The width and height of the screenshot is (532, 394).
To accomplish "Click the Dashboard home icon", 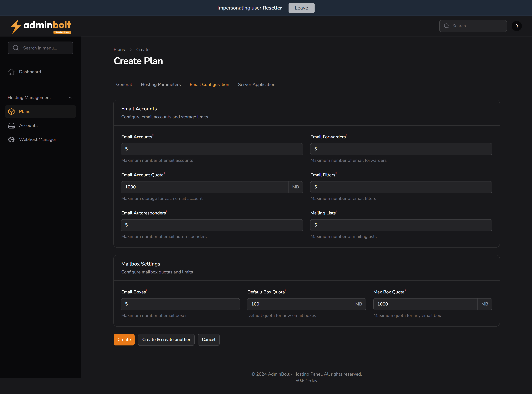I will point(11,72).
